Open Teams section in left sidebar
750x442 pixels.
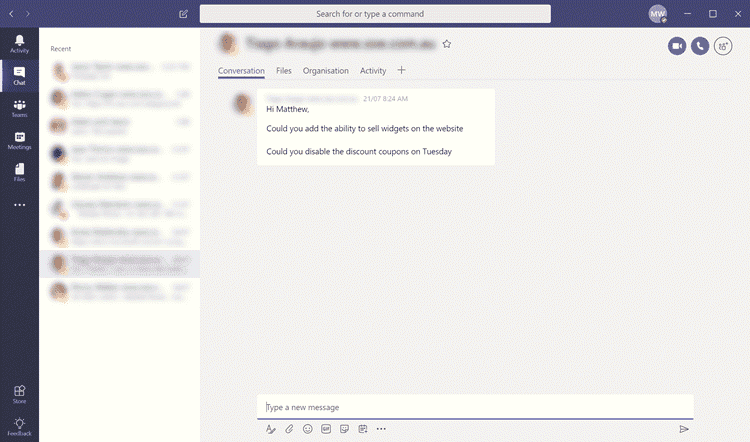tap(19, 107)
